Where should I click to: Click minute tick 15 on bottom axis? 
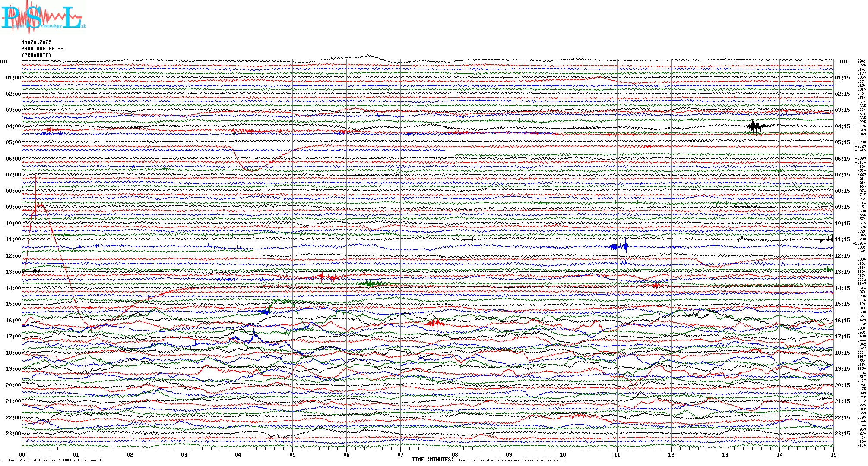pos(833,454)
